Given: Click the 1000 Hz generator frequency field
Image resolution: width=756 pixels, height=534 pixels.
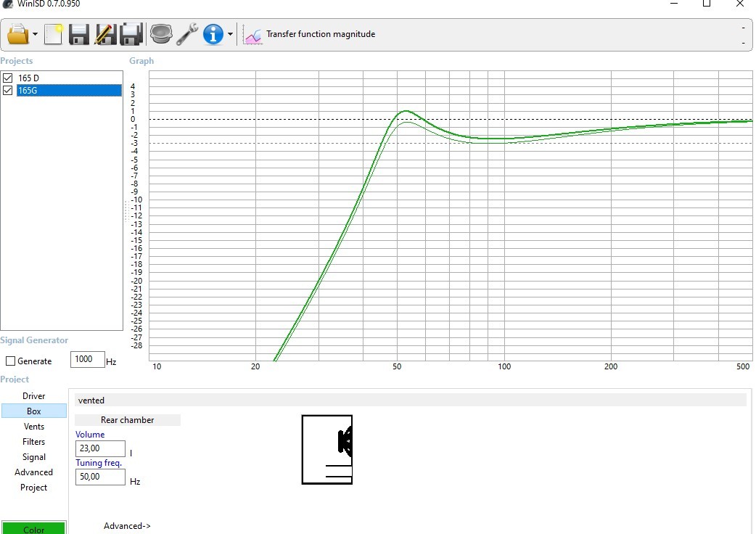Looking at the screenshot, I should point(87,360).
